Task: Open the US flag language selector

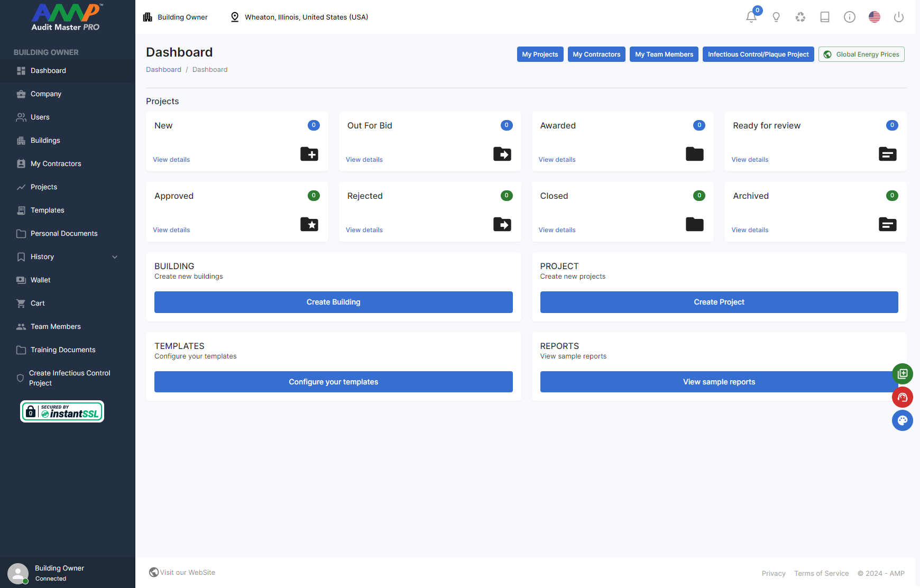Action: 875,17
